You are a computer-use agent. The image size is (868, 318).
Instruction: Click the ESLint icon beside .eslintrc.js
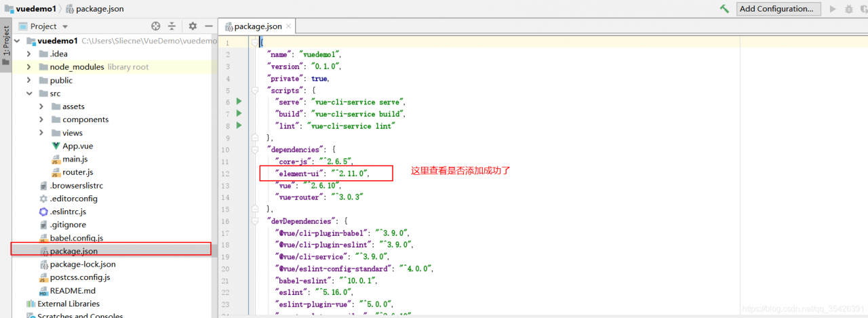coord(43,212)
